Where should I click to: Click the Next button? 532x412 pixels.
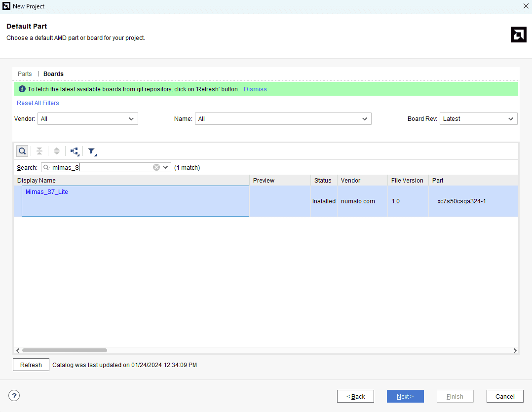tap(405, 396)
